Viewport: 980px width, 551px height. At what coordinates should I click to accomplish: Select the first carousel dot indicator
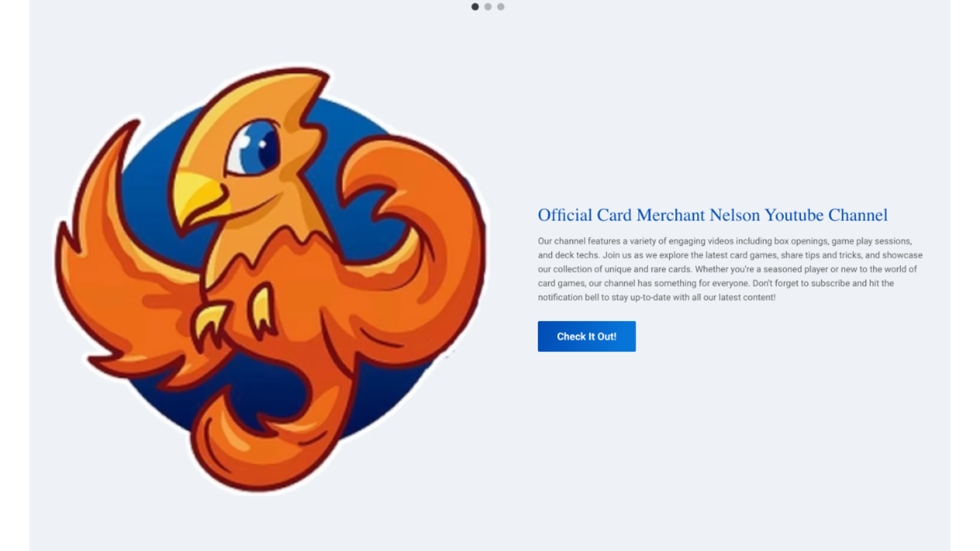tap(475, 7)
